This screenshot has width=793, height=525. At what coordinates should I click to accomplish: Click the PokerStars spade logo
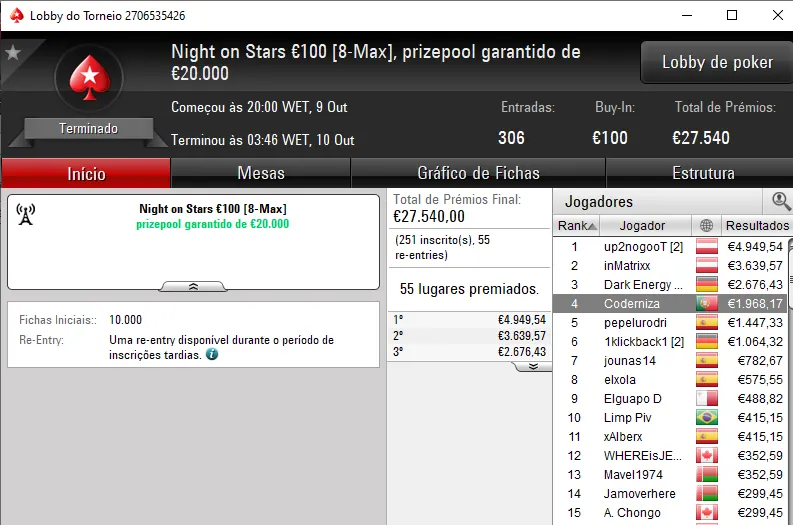click(90, 77)
